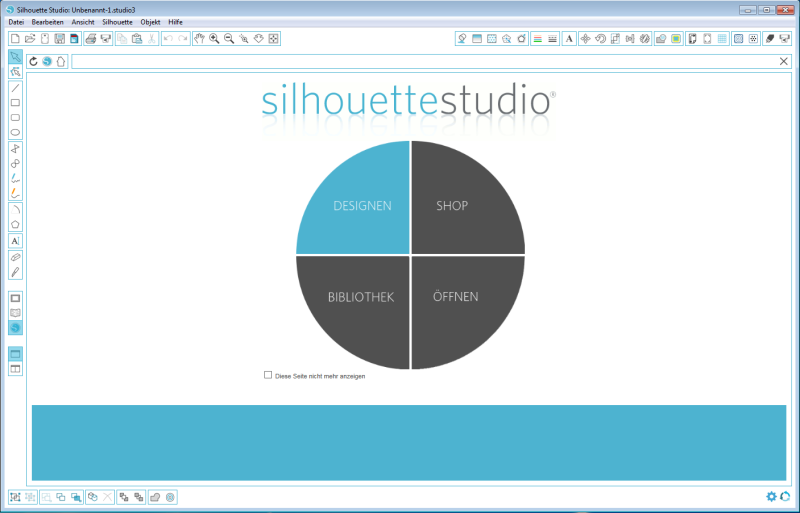Show the design page view icon

(x=15, y=298)
